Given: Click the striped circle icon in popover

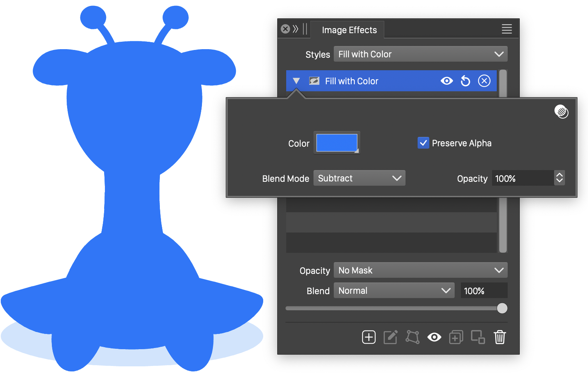Looking at the screenshot, I should 561,112.
